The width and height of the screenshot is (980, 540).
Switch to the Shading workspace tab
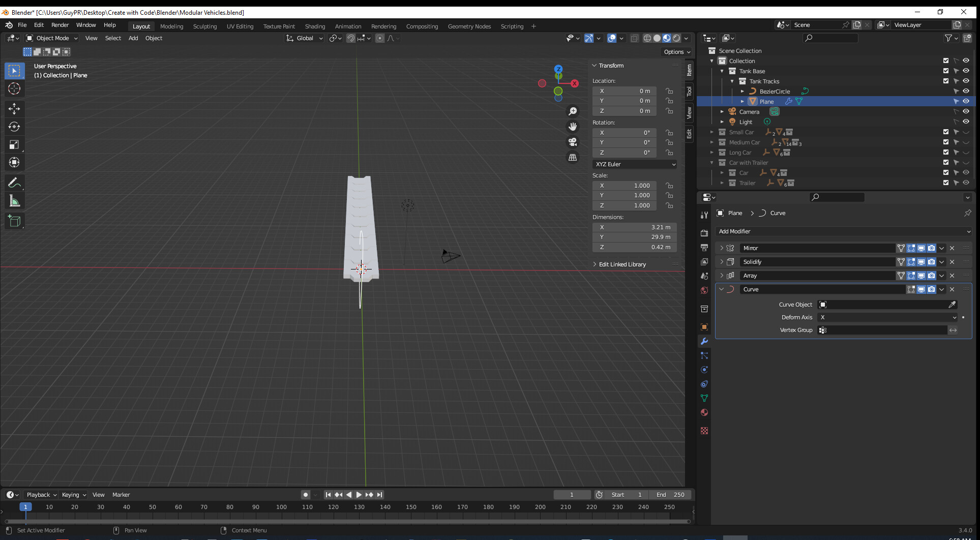315,26
